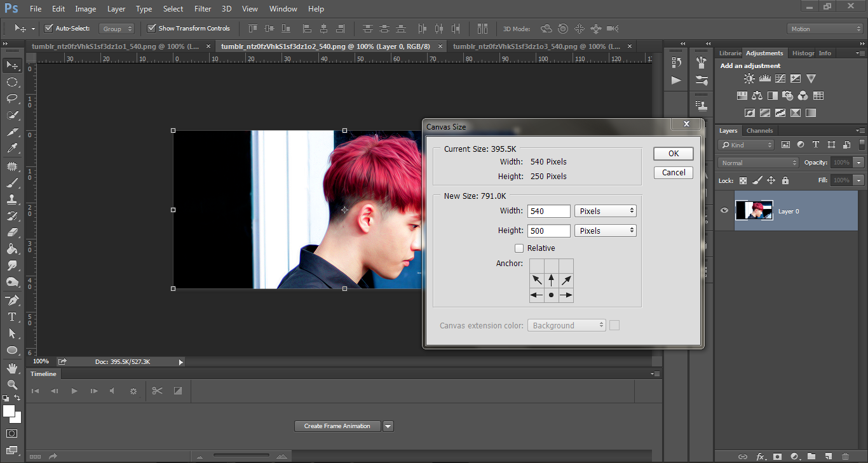The height and width of the screenshot is (463, 868).
Task: Open the Filter menu
Action: [203, 9]
